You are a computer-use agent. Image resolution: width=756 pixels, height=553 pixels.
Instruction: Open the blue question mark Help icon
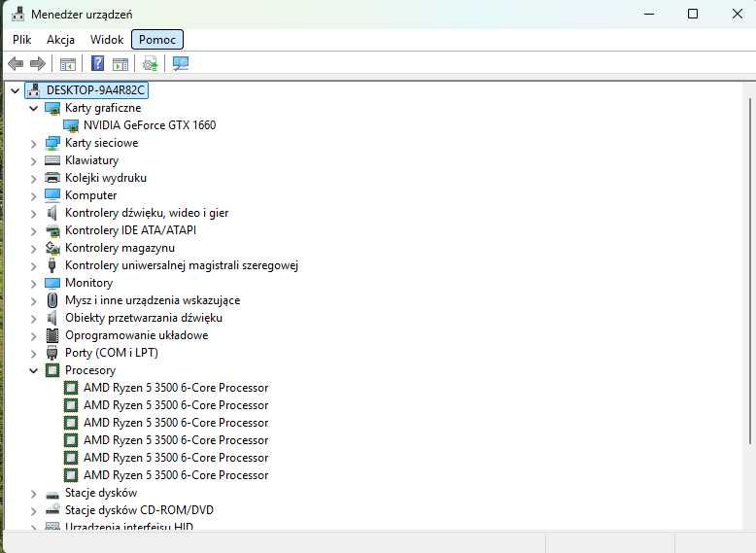tap(97, 63)
